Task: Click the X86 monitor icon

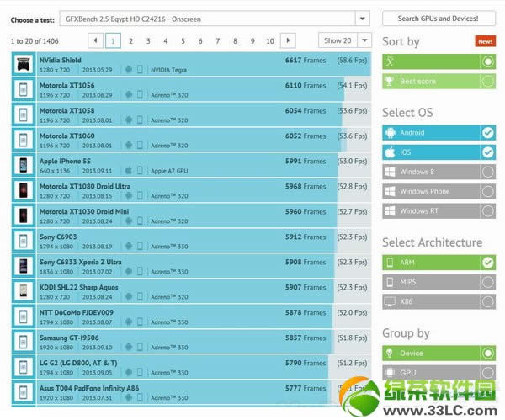Action: point(390,301)
